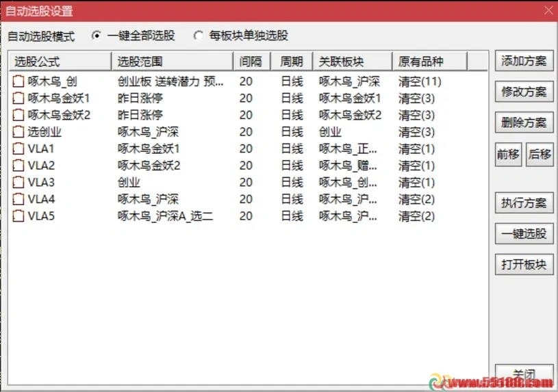Click 选股范围 column header
The height and width of the screenshot is (392, 558).
point(173,62)
